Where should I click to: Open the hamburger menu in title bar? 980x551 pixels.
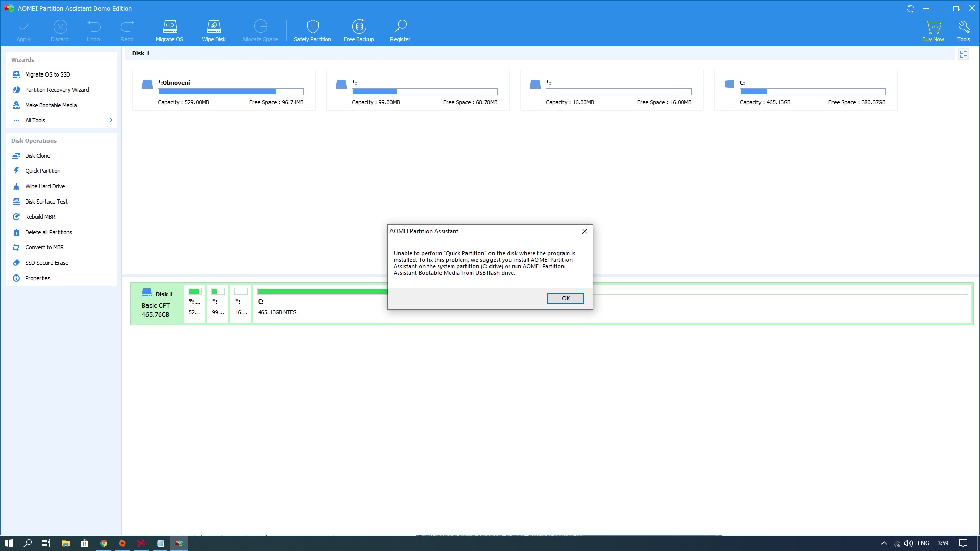(x=926, y=9)
